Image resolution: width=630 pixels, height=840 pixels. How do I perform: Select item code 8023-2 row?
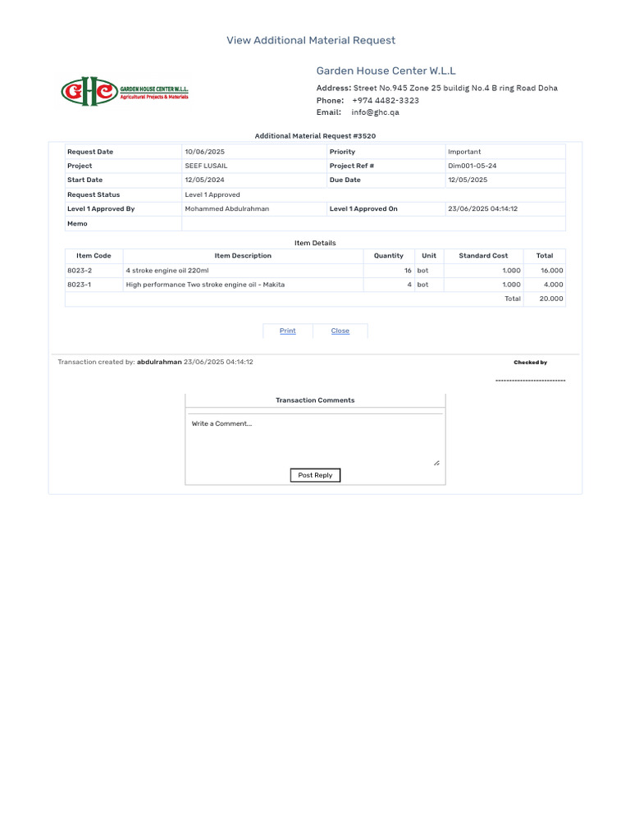[315, 271]
